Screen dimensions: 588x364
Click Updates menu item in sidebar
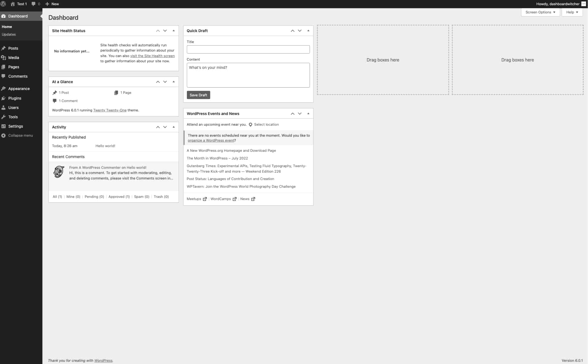(9, 34)
